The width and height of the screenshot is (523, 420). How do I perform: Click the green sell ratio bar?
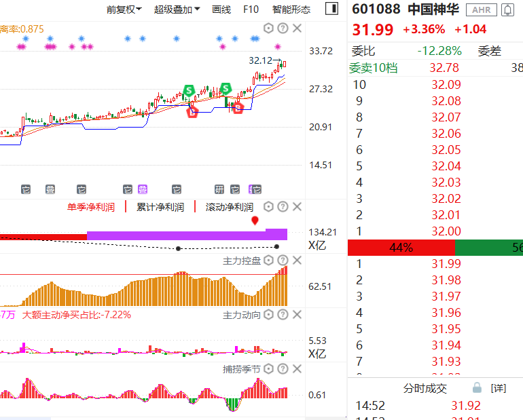point(489,248)
